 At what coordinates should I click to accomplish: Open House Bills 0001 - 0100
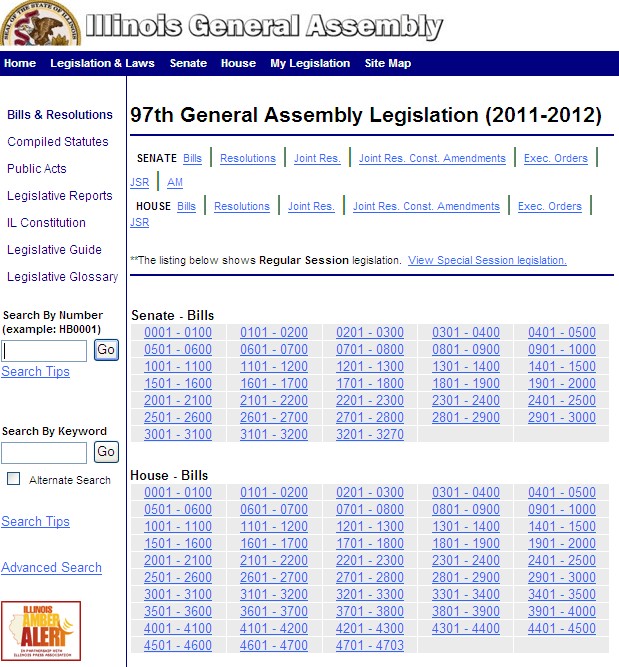(178, 493)
